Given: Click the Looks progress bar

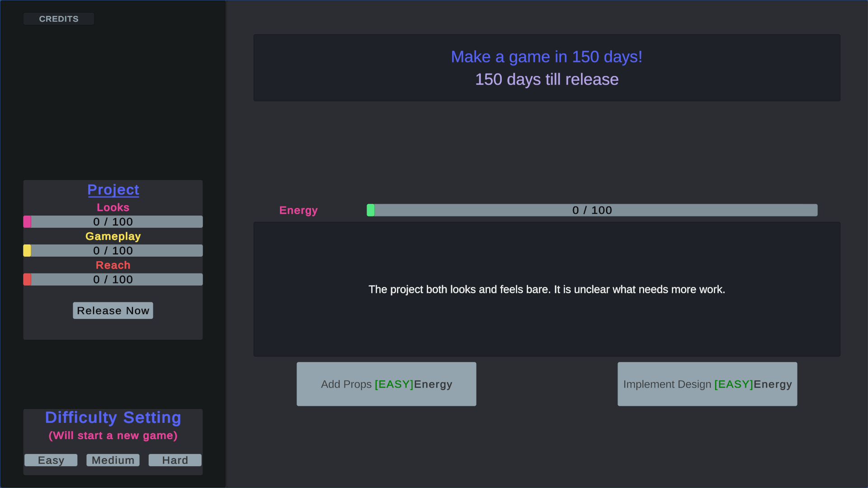Looking at the screenshot, I should point(113,221).
